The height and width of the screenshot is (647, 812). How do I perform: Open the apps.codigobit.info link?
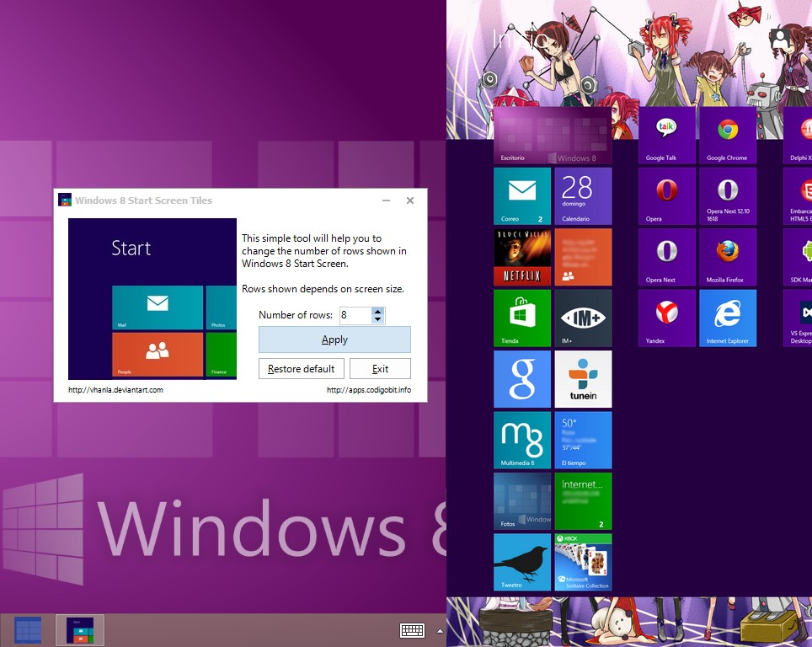tap(369, 389)
